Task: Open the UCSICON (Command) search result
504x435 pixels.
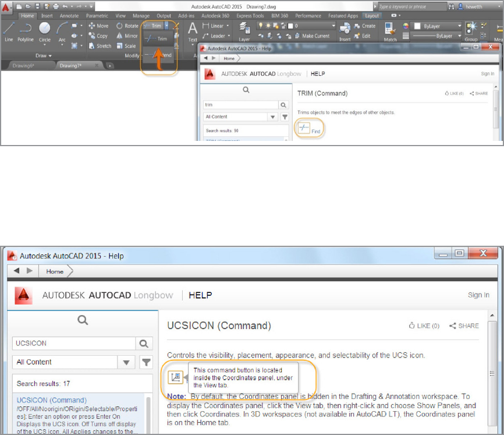Action: pyautogui.click(x=52, y=400)
